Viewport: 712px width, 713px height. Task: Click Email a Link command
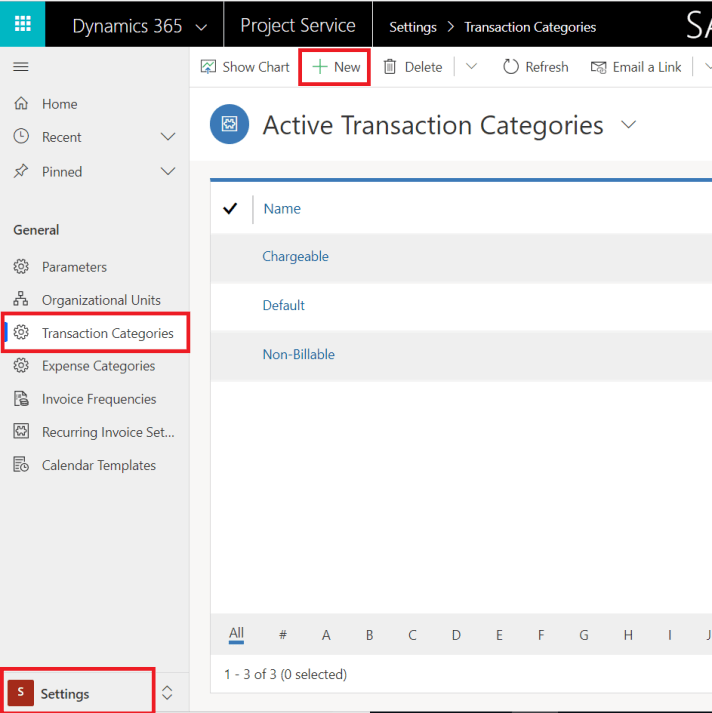click(636, 67)
